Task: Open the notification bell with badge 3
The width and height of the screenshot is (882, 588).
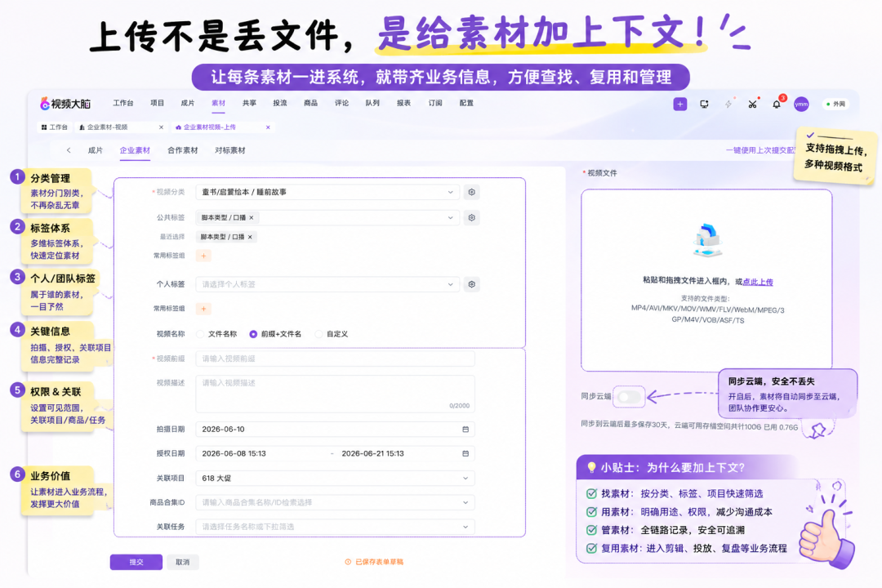Action: coord(777,104)
